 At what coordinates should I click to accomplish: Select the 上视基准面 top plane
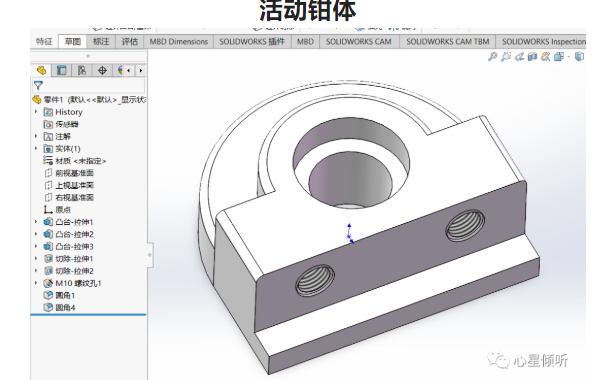(69, 185)
